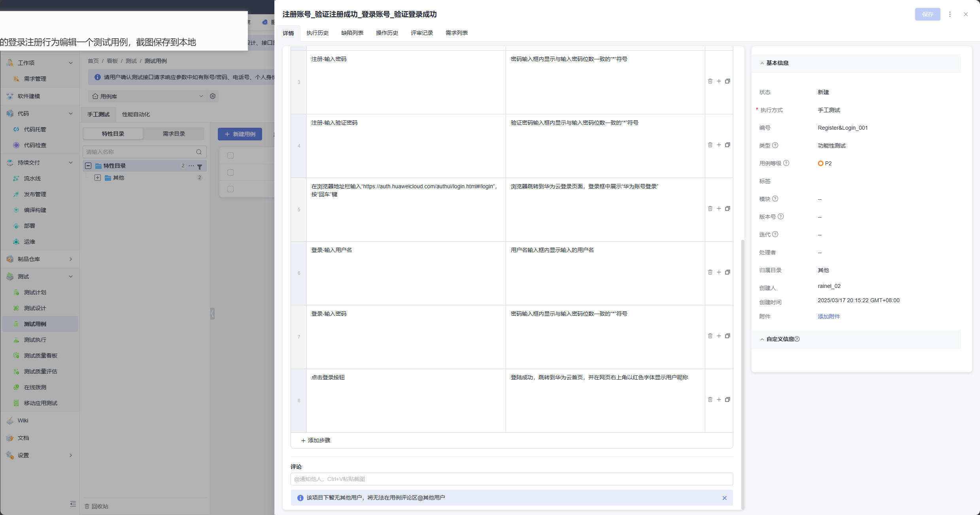Open the 用例库 dropdown
Viewport: 980px width, 515px height.
click(x=201, y=96)
